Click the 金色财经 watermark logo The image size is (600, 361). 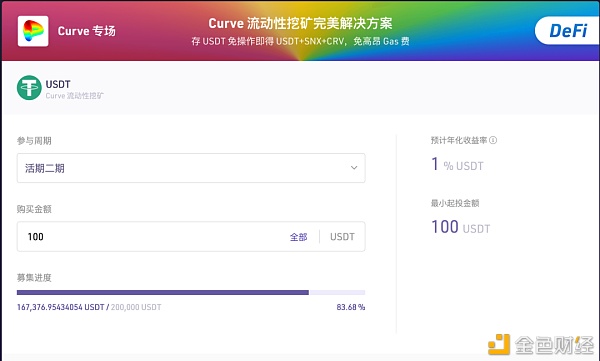tap(541, 344)
